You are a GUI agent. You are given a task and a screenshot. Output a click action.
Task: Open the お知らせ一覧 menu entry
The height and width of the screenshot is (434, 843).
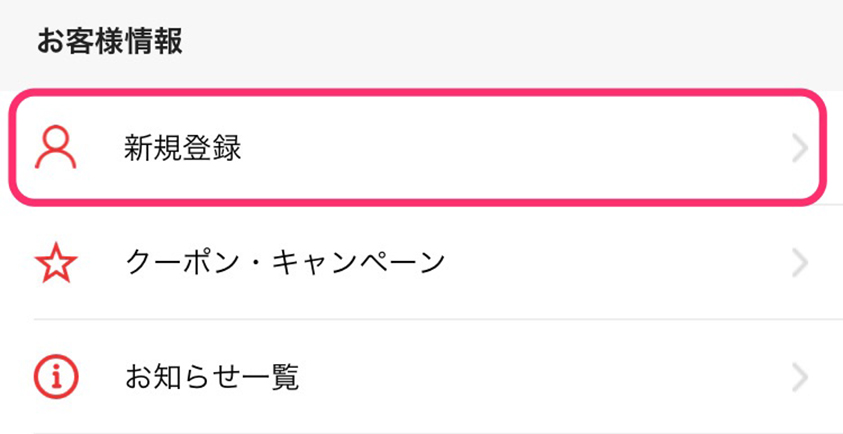[422, 377]
